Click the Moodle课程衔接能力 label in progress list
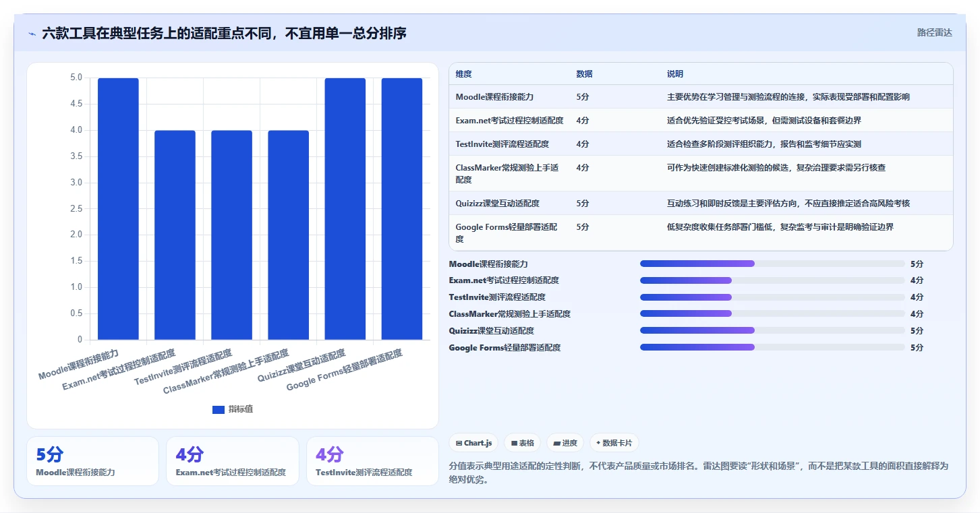Image resolution: width=980 pixels, height=513 pixels. click(488, 264)
